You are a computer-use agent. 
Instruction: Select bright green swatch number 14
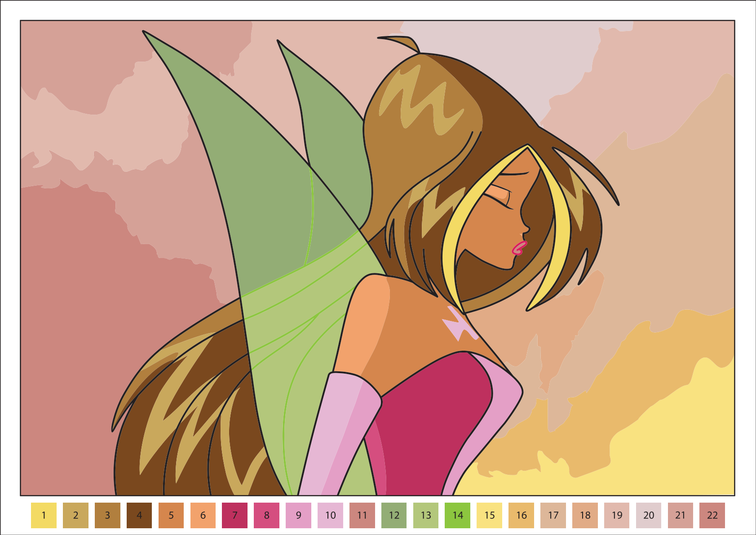(x=458, y=515)
